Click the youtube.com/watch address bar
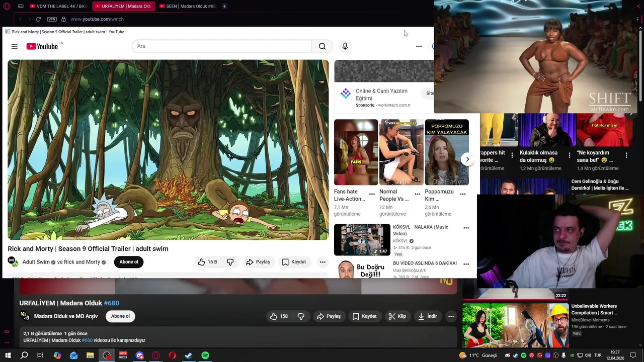Image resolution: width=644 pixels, height=362 pixels. click(x=97, y=19)
